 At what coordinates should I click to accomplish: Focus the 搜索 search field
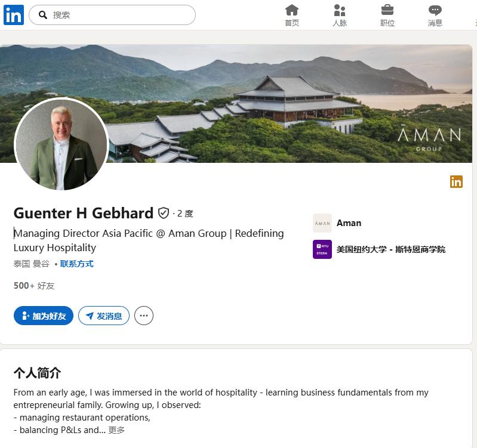[119, 15]
